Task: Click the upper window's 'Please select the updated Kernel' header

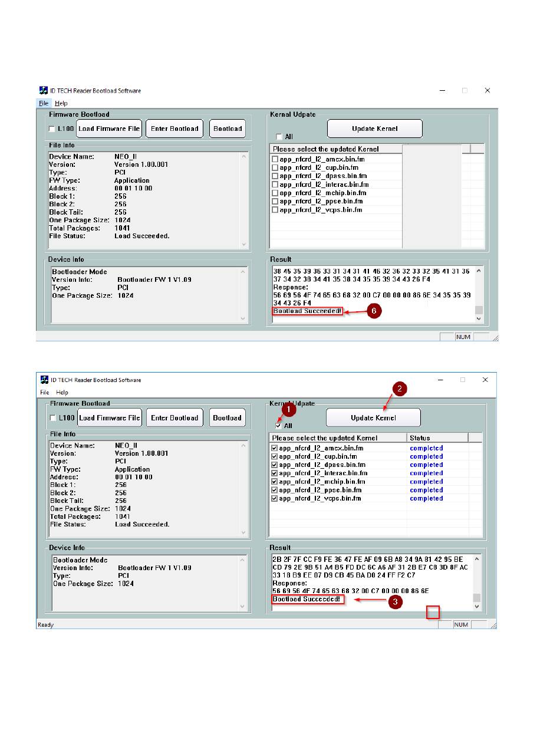Action: pos(336,149)
